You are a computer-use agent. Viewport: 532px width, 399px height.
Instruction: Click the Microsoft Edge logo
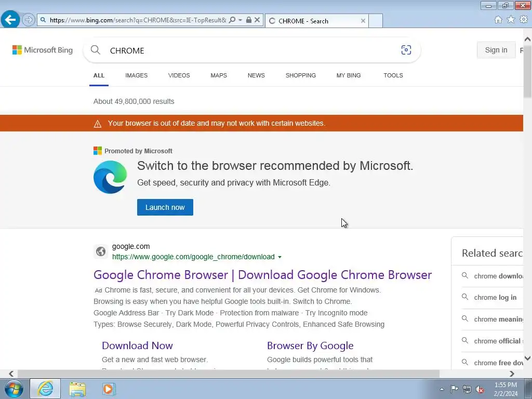coord(110,177)
